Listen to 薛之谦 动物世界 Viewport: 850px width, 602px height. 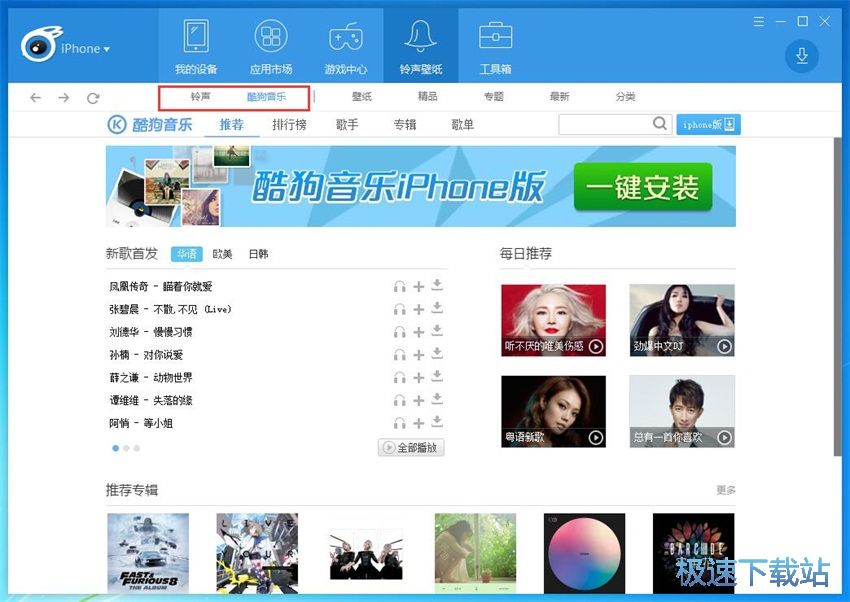[400, 377]
